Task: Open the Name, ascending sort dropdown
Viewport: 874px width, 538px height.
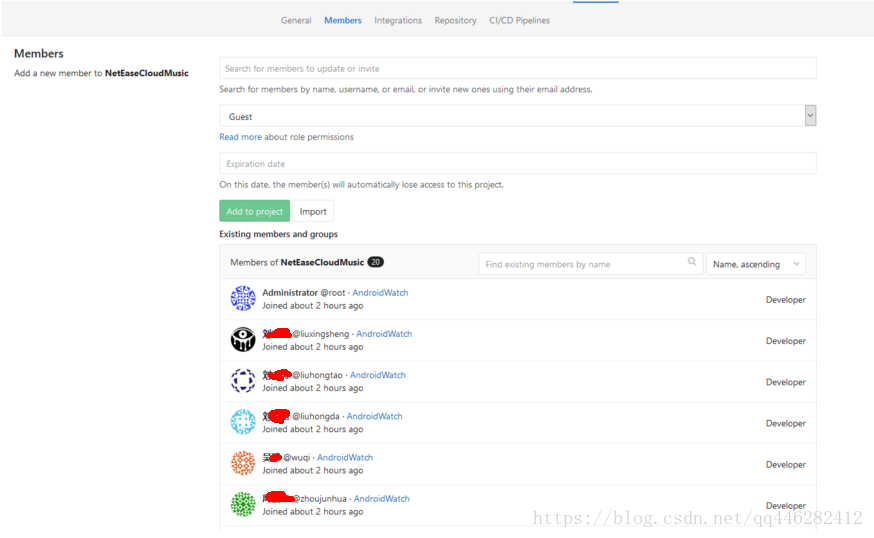Action: click(756, 264)
